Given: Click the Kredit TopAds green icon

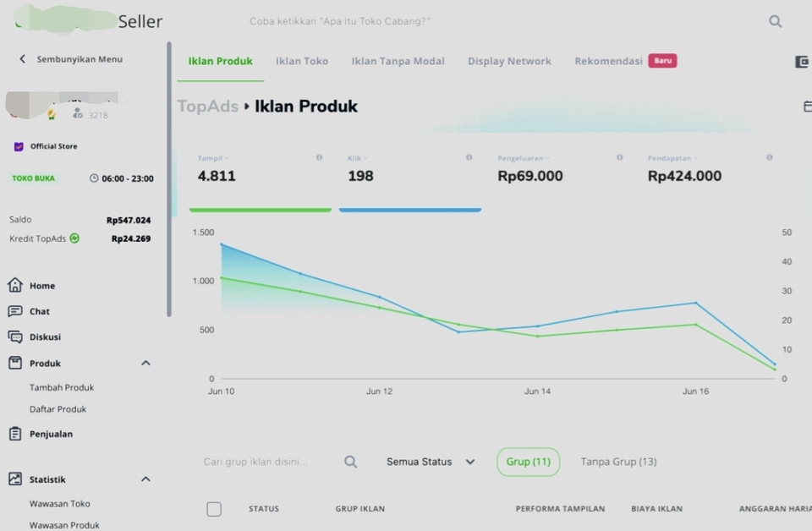Looking at the screenshot, I should coord(74,238).
